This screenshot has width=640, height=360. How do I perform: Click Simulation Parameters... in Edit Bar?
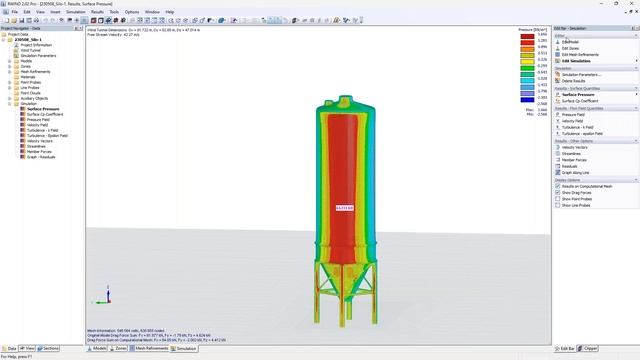pyautogui.click(x=581, y=75)
